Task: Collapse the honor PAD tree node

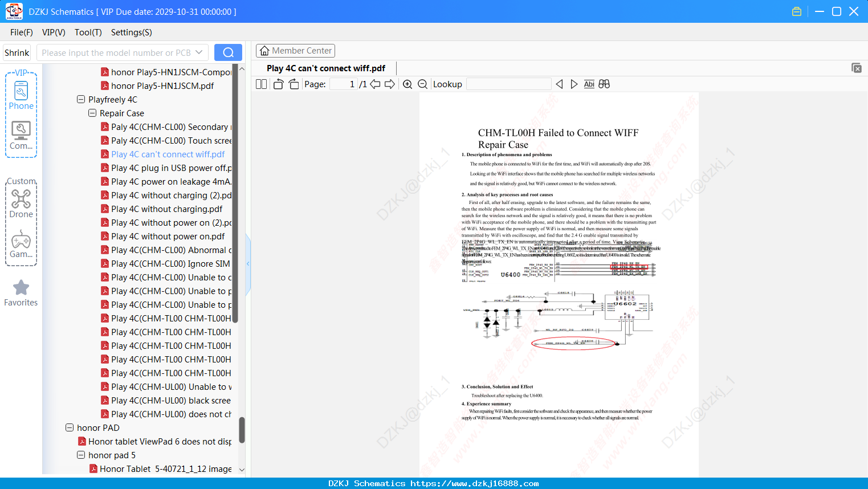Action: pyautogui.click(x=70, y=427)
